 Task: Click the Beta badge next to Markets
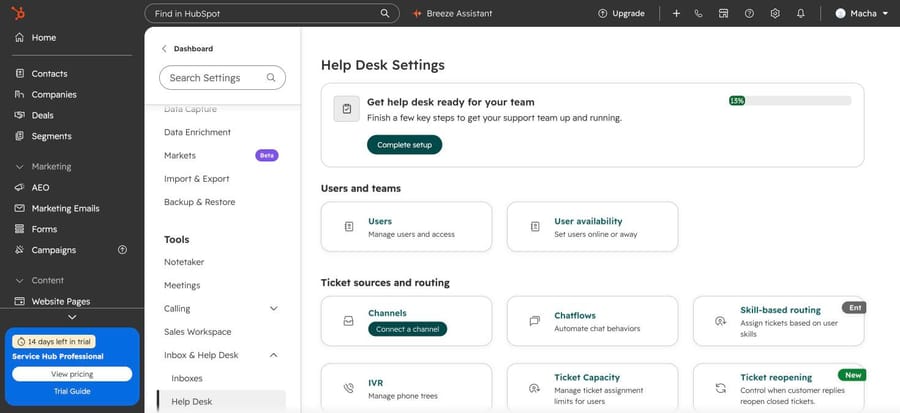pos(267,155)
